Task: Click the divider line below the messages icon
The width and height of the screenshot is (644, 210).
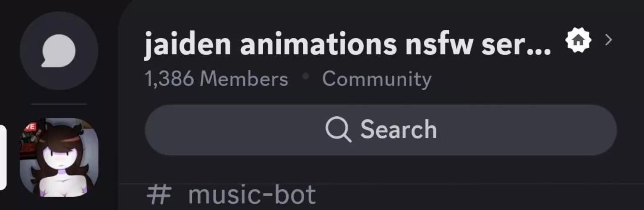Action: [59, 104]
